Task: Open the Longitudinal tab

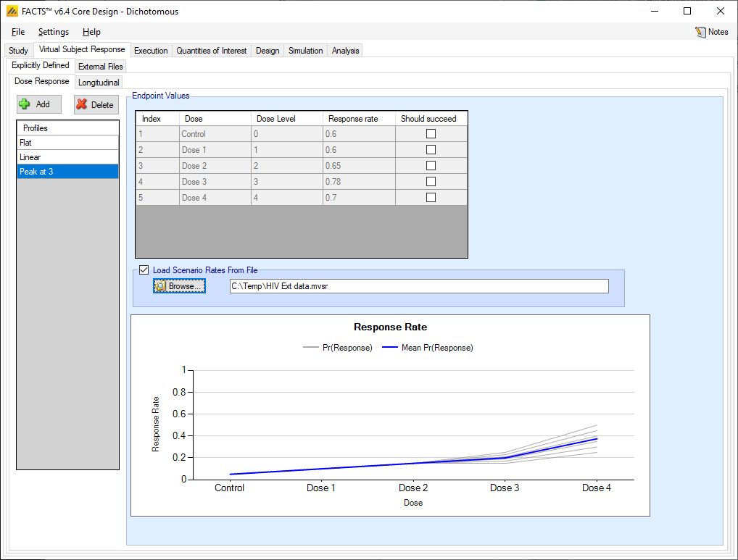Action: [99, 83]
